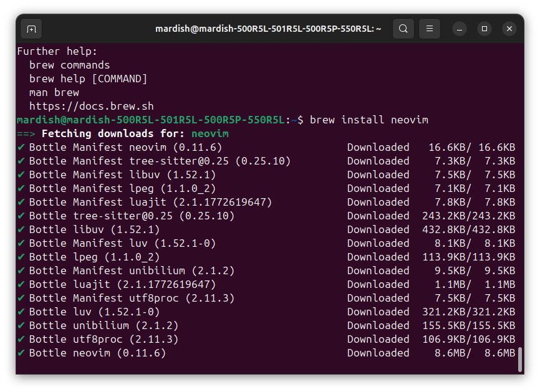Click green checkmark beside Bottle unibilium

[21, 326]
